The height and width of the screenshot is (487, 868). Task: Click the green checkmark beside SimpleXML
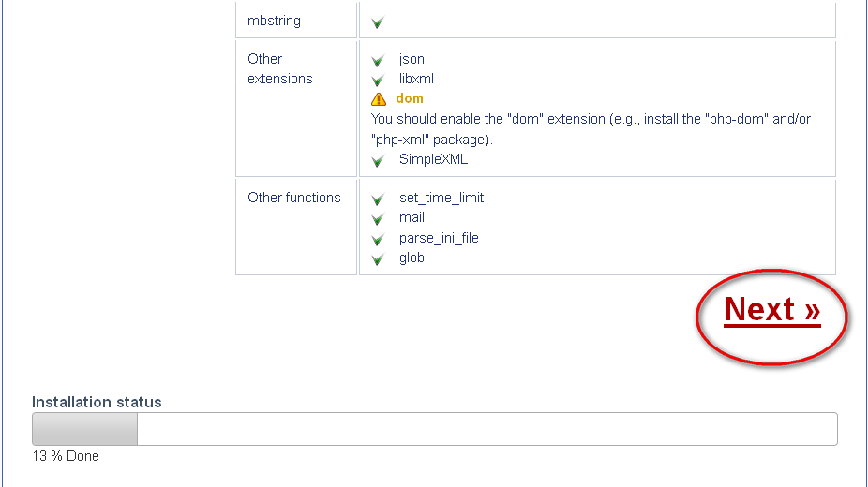coord(378,161)
